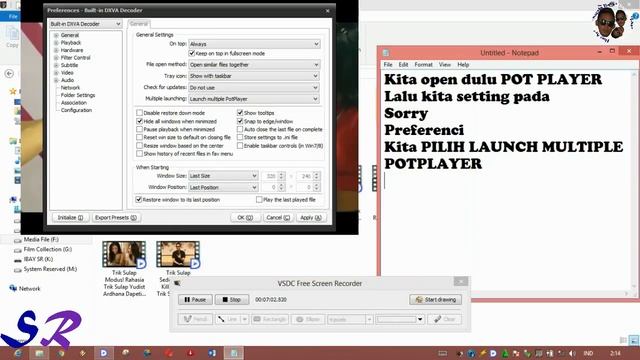Viewport: 640px width, 360px height.
Task: Open the pixel size dropdown in VSDC
Action: (x=369, y=319)
